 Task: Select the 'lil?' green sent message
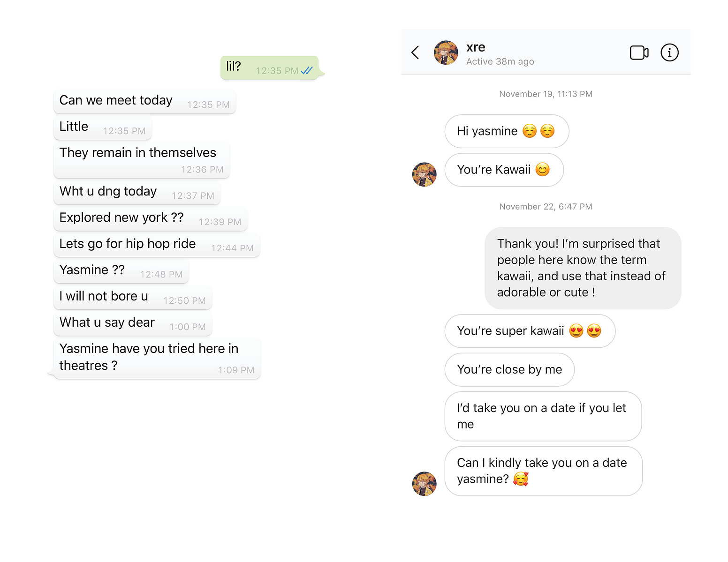tap(270, 68)
